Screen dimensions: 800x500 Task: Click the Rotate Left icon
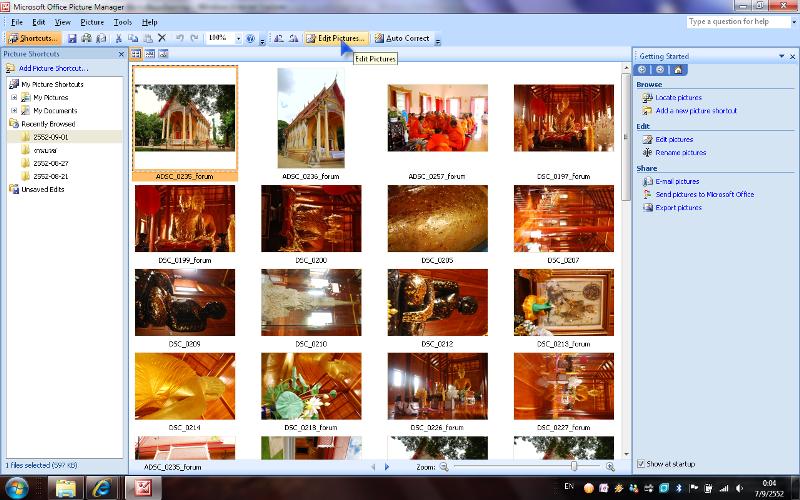(x=279, y=38)
